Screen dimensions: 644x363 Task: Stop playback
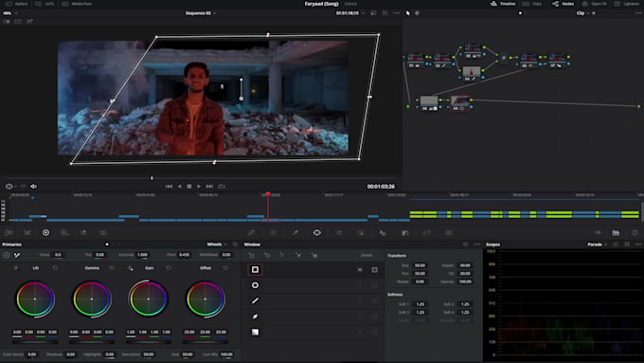(x=188, y=186)
